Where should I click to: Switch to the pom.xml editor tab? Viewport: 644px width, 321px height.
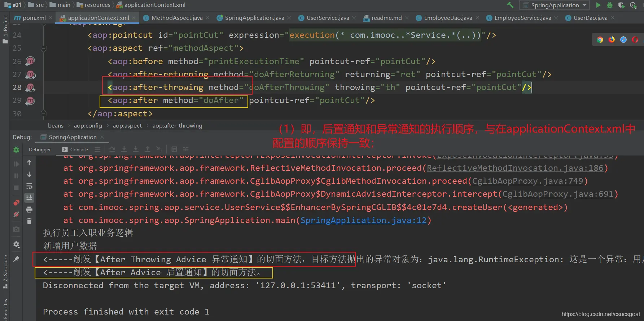click(x=33, y=18)
